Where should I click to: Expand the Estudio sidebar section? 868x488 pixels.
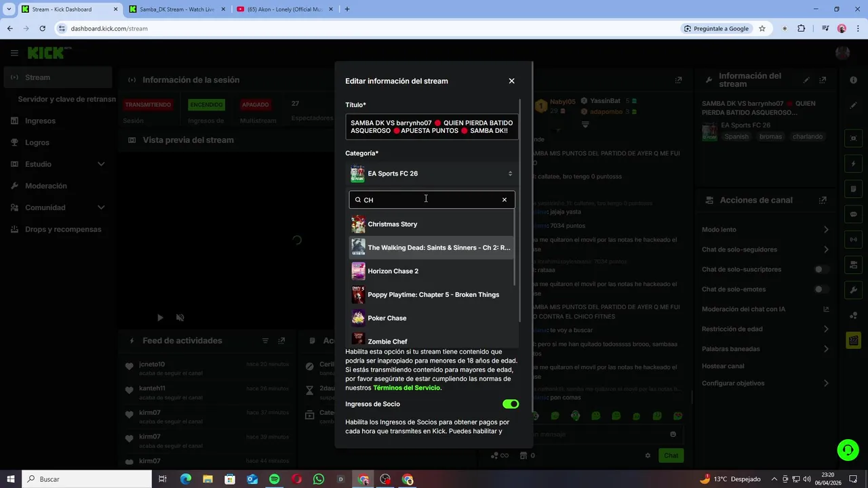pyautogui.click(x=101, y=164)
